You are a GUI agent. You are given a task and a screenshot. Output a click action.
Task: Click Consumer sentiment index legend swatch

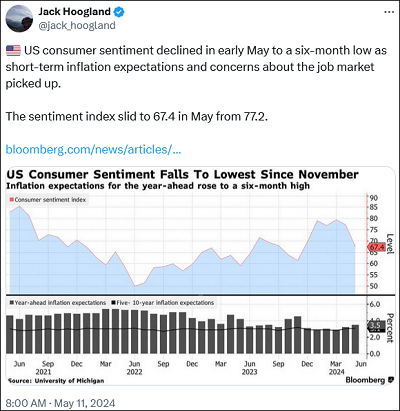(12, 200)
